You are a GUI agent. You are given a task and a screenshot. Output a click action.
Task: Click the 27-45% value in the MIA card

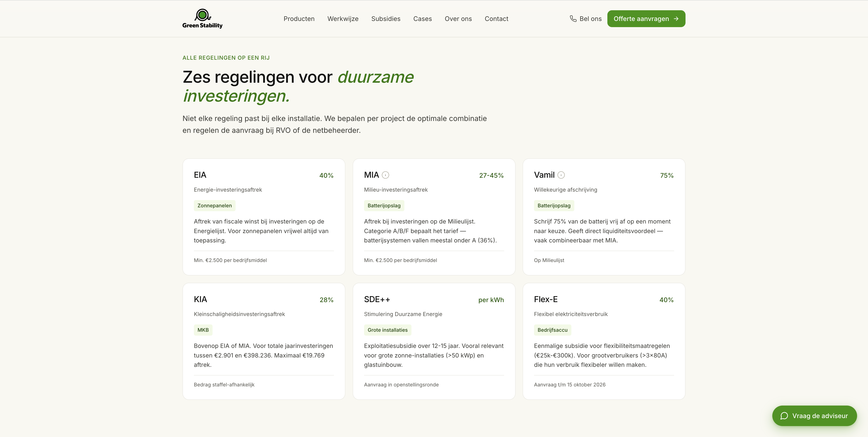491,175
